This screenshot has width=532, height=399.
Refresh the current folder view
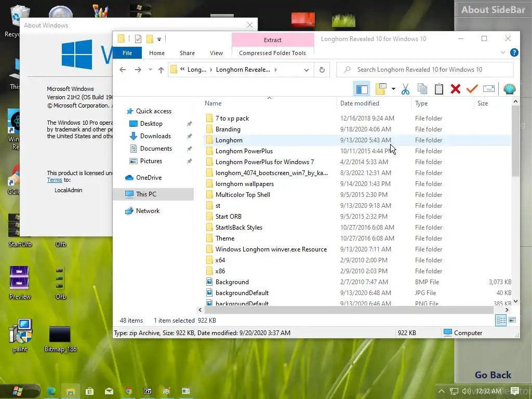(322, 70)
